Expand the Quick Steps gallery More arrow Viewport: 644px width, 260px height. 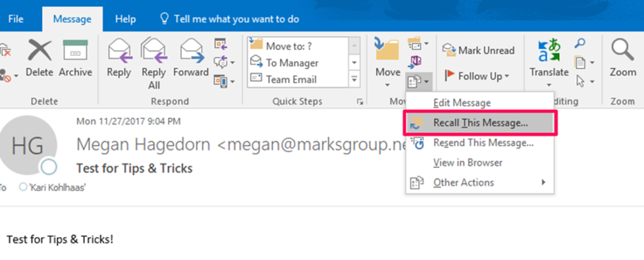coord(354,79)
